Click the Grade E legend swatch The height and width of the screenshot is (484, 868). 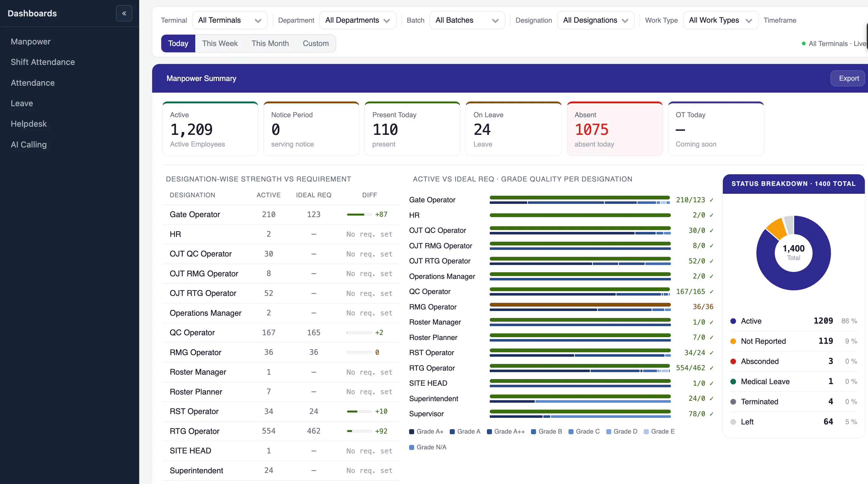[x=646, y=432]
